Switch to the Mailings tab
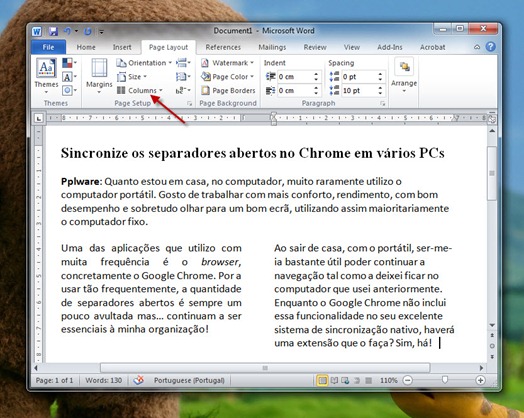524x418 pixels. pyautogui.click(x=272, y=47)
